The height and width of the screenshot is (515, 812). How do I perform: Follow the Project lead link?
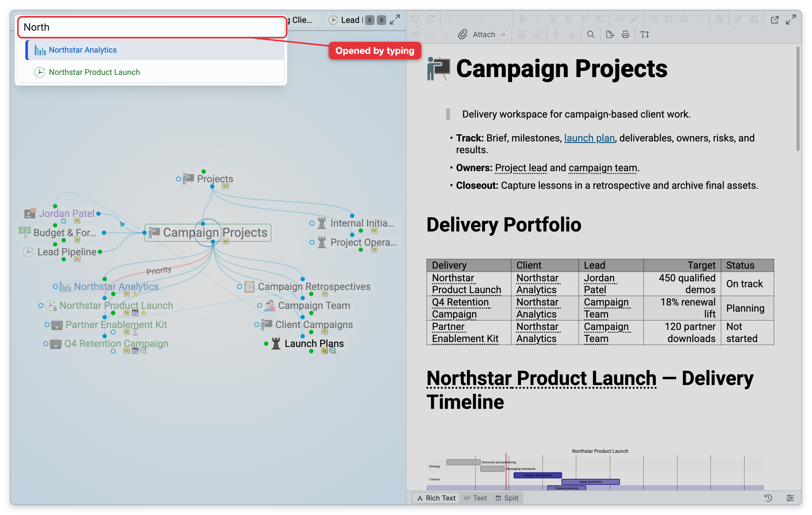pyautogui.click(x=520, y=168)
